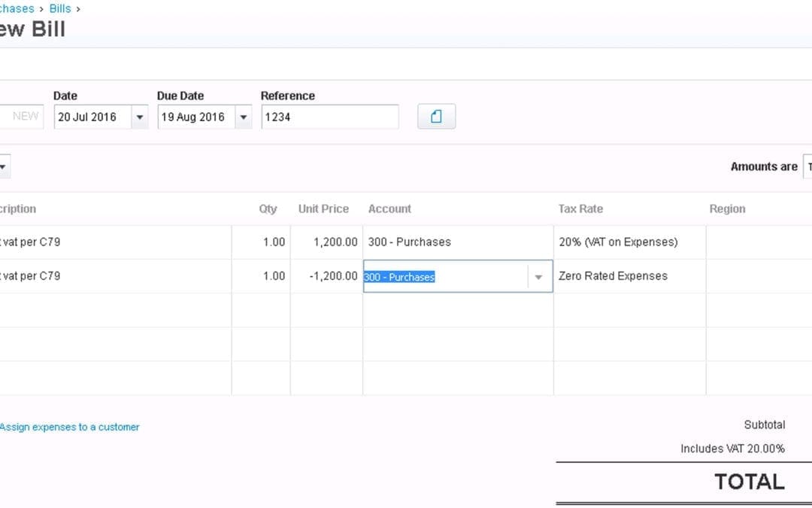Click the Date field showing 20 Jul 2016
Screen dimensions: 812x508
[92, 117]
